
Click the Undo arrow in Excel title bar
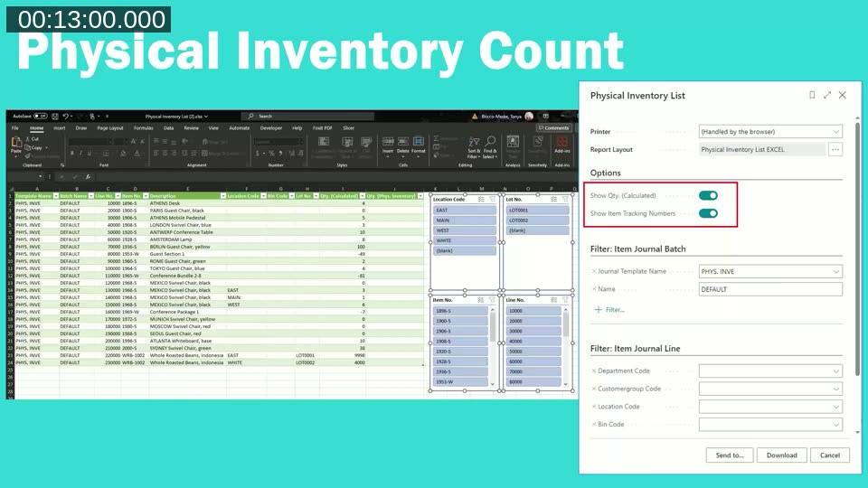point(65,117)
